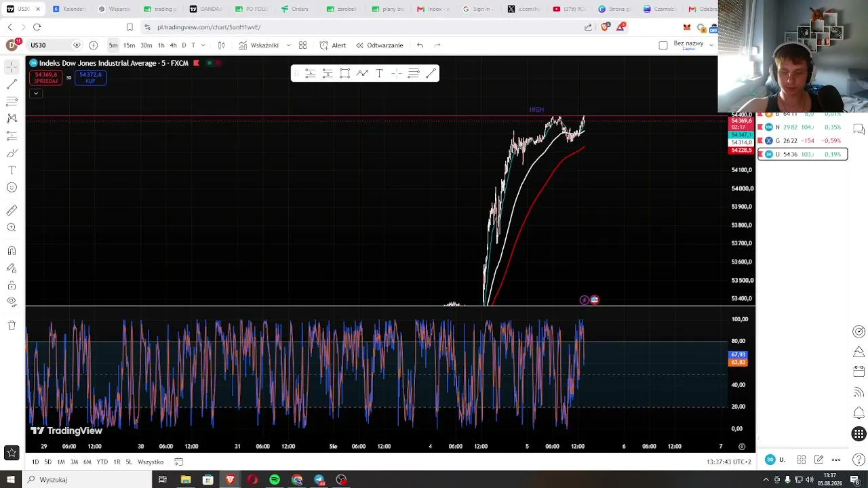Image resolution: width=868 pixels, height=488 pixels.
Task: Click the long position tool in floating toolbar
Action: click(310, 73)
